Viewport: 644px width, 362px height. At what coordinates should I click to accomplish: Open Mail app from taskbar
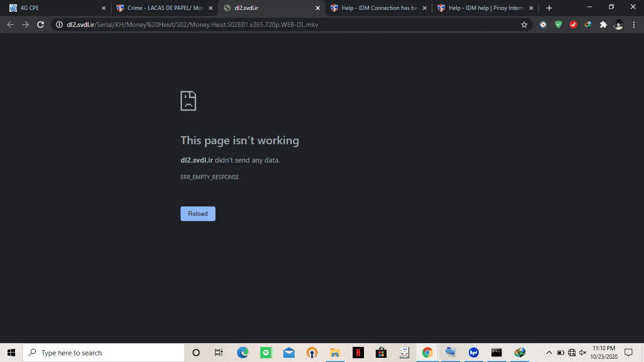pos(289,353)
